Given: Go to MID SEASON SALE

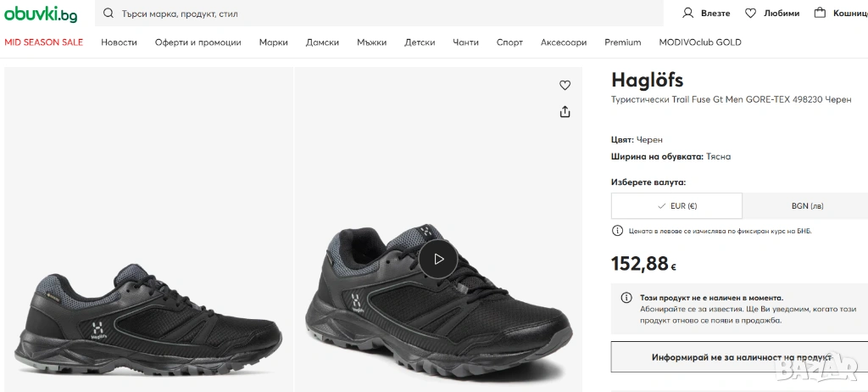Looking at the screenshot, I should pyautogui.click(x=44, y=42).
